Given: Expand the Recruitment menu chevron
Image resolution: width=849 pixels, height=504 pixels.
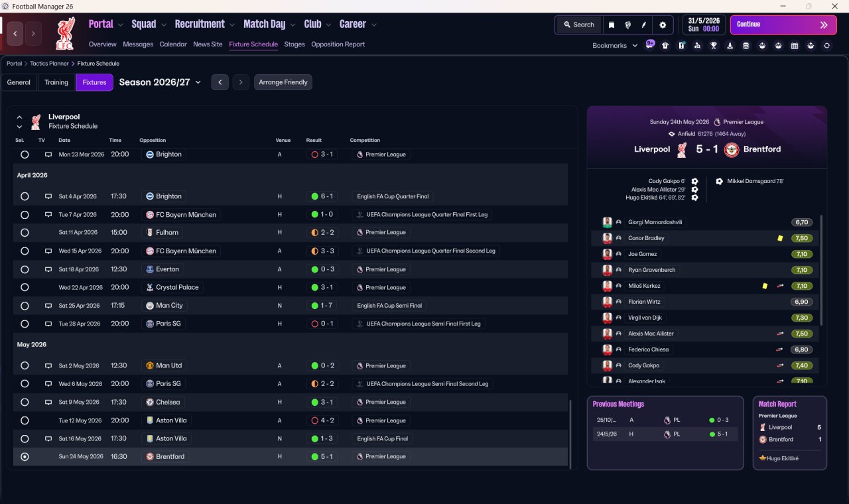Looking at the screenshot, I should (x=232, y=25).
